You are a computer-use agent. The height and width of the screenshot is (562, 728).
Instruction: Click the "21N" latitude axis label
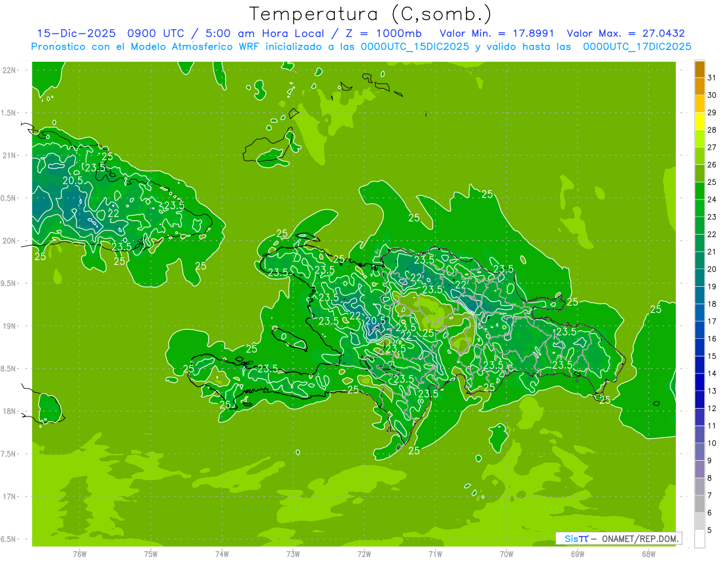click(10, 155)
